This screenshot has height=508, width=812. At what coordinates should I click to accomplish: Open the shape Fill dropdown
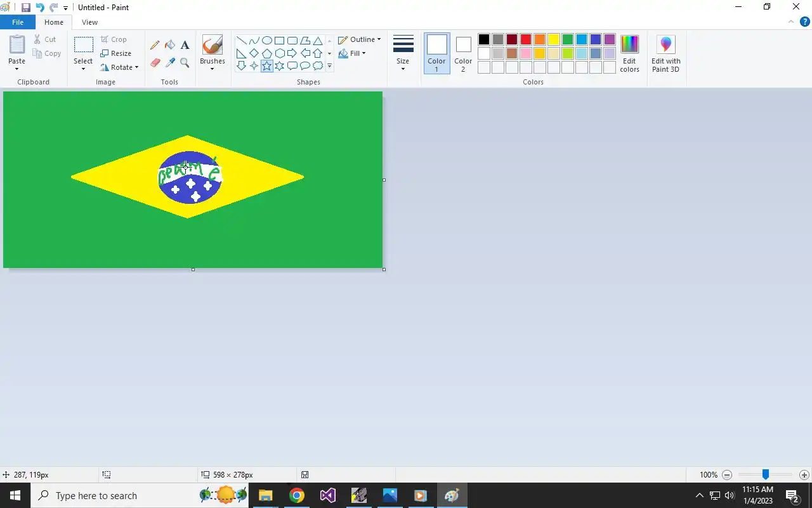click(352, 53)
